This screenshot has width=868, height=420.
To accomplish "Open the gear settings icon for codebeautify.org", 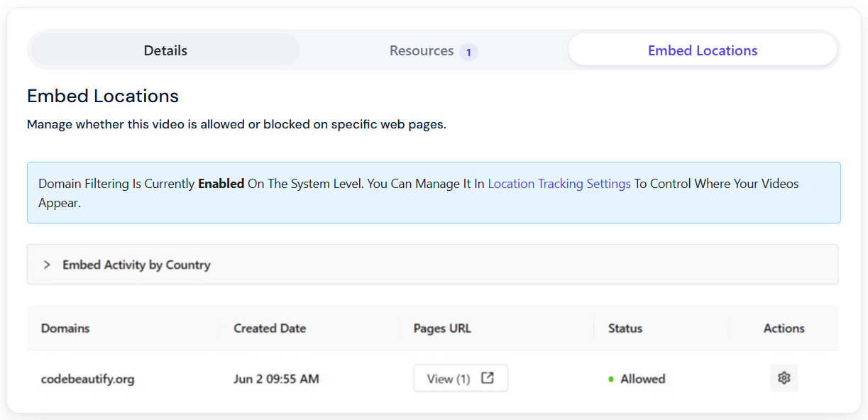I will (784, 378).
